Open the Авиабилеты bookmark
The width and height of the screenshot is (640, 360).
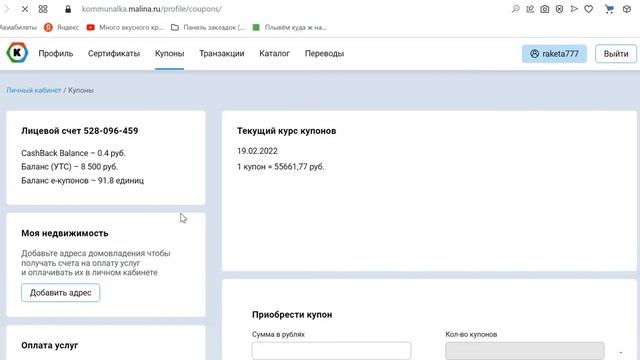[18, 27]
